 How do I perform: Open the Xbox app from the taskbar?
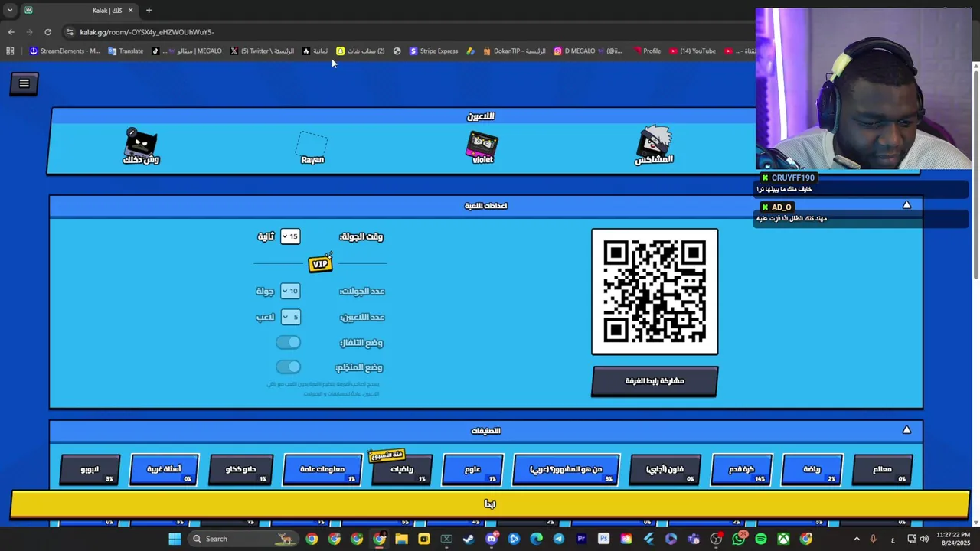783,539
